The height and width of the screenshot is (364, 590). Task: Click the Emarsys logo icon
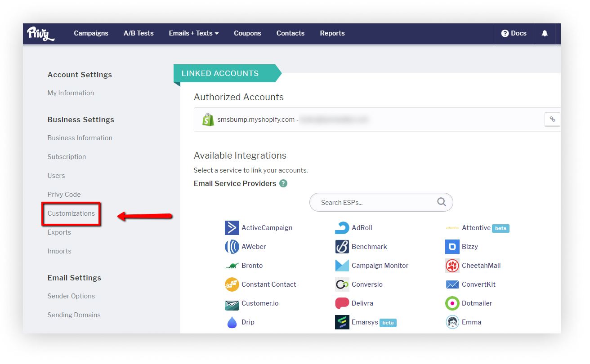[x=342, y=322]
